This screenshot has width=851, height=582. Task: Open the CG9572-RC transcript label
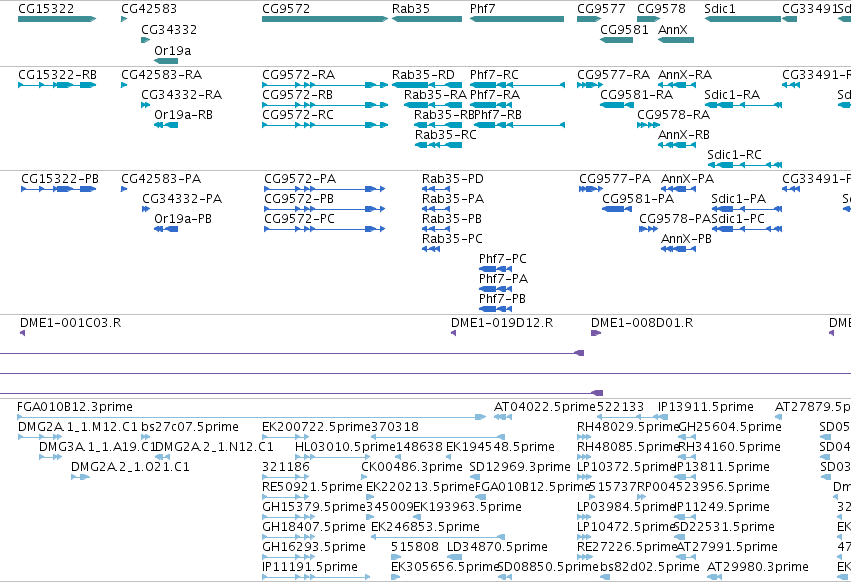coord(298,115)
